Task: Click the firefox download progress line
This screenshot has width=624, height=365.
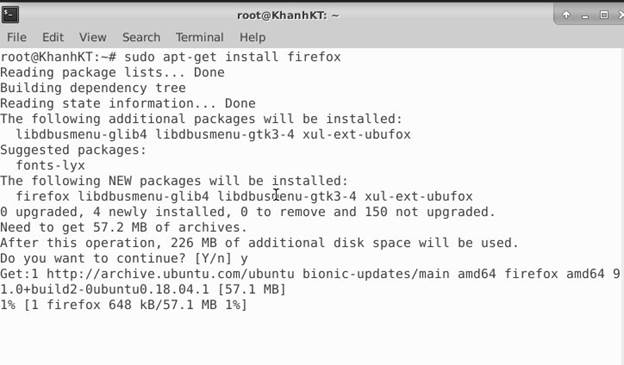Action: (124, 305)
